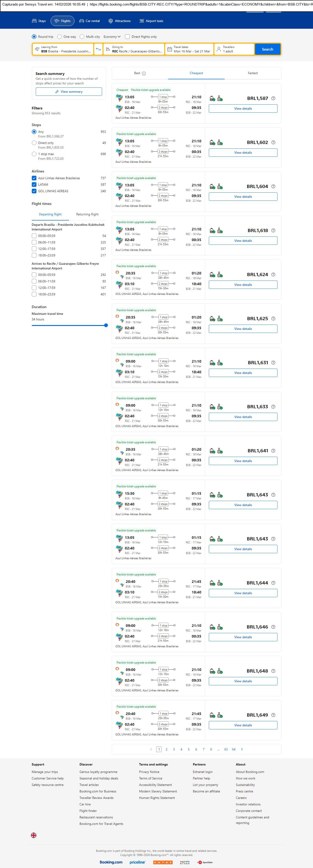Click the Stays bed icon in header
313x868 pixels.
coord(34,21)
